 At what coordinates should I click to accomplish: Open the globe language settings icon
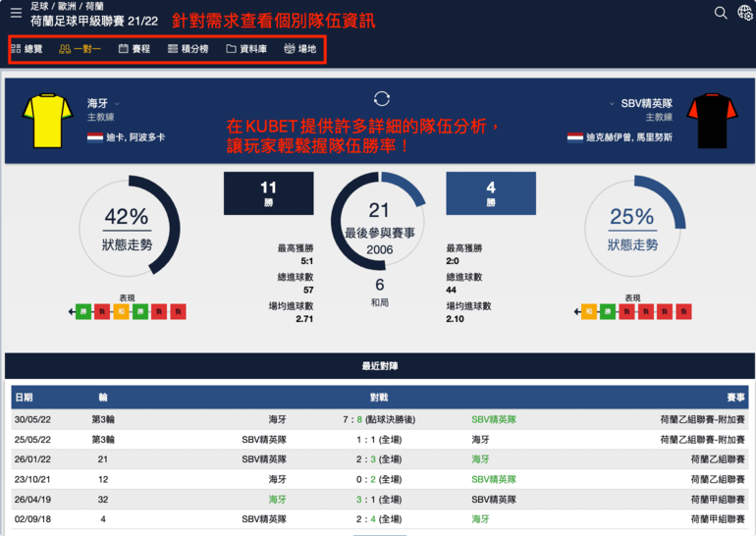pyautogui.click(x=744, y=13)
